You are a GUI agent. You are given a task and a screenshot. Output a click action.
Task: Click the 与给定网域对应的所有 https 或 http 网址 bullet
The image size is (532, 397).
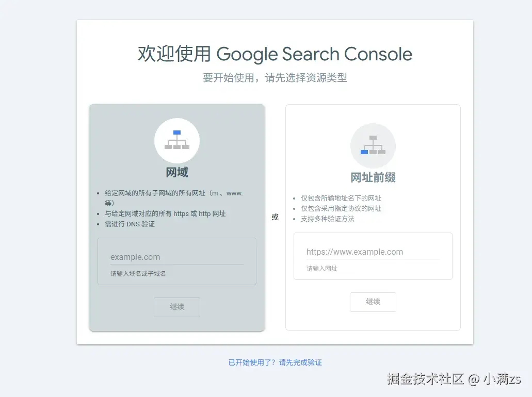coord(165,213)
